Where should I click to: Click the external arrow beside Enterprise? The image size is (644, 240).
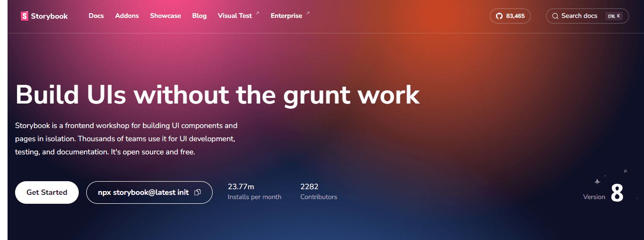(308, 14)
